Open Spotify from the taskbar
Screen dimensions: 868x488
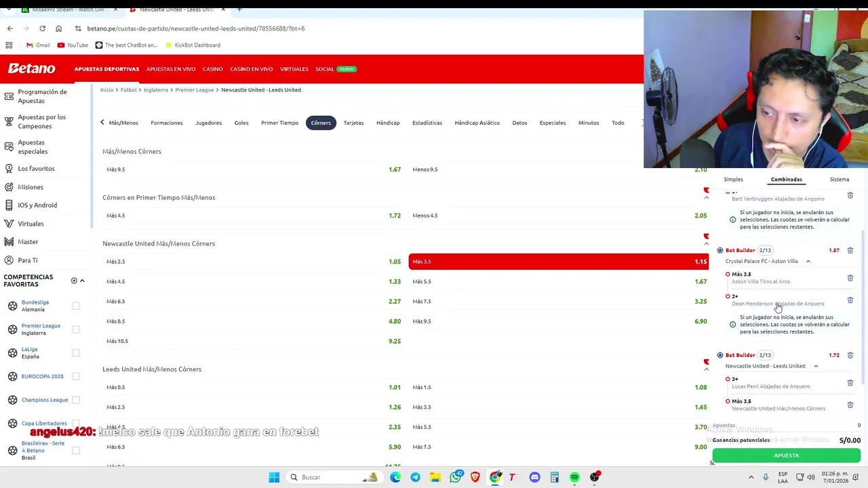[x=574, y=477]
